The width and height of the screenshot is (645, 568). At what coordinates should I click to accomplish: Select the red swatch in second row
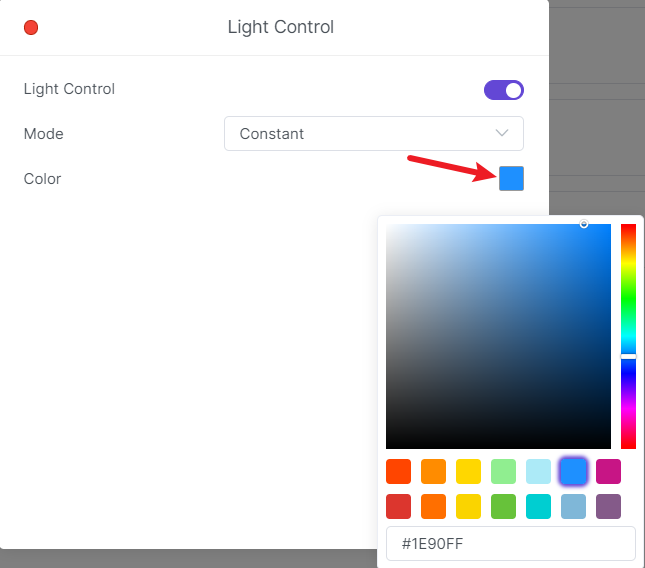tap(398, 506)
